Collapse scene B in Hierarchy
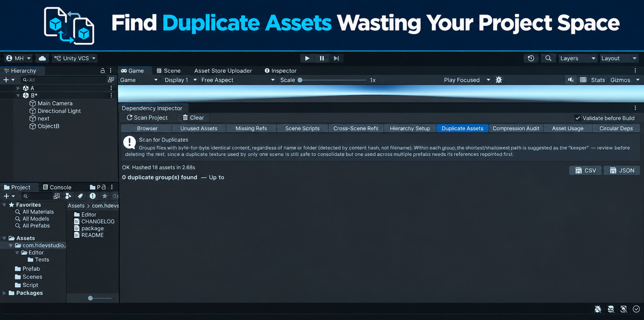The image size is (644, 320). (x=18, y=96)
